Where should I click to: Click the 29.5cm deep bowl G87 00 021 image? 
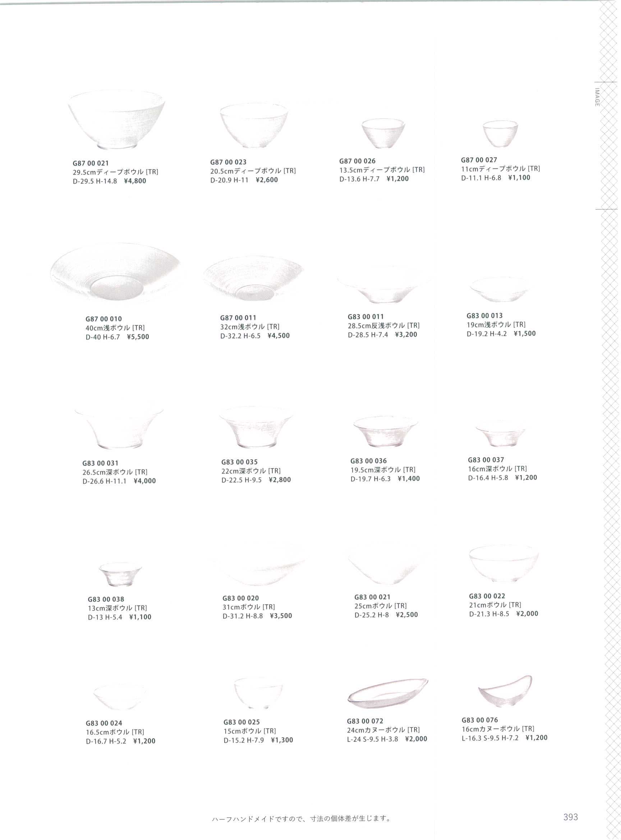click(x=117, y=120)
